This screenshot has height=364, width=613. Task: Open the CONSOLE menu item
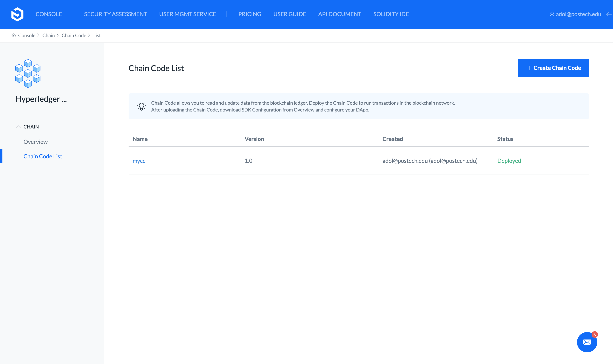(x=49, y=14)
